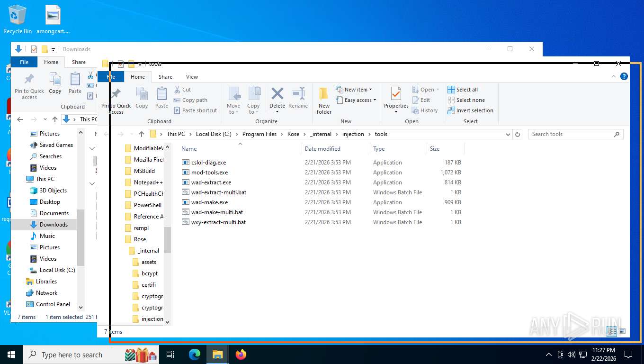Open the Help question mark icon
Screen dimensions: 644x364
click(x=624, y=76)
